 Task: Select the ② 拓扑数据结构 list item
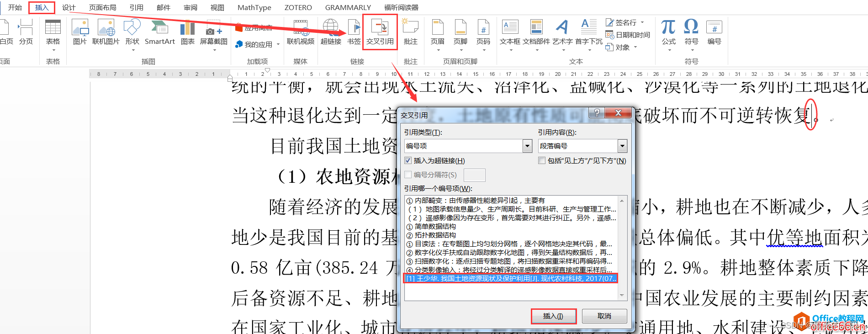coord(511,235)
